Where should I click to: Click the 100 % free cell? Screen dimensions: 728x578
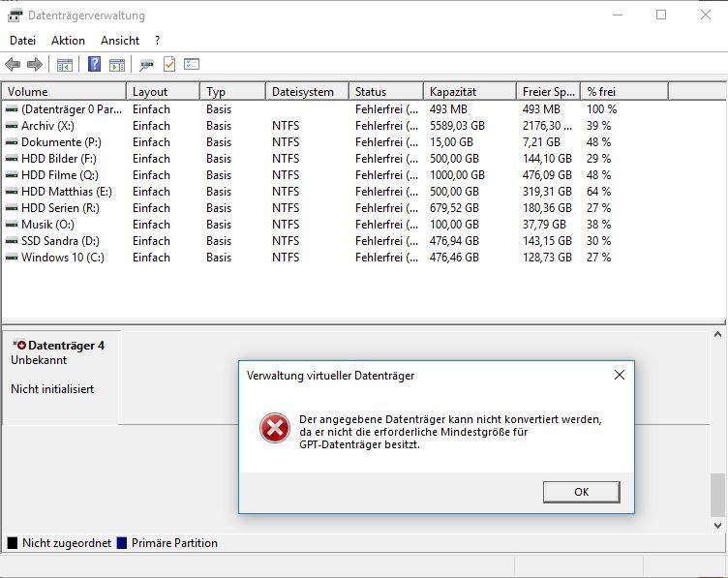point(601,109)
